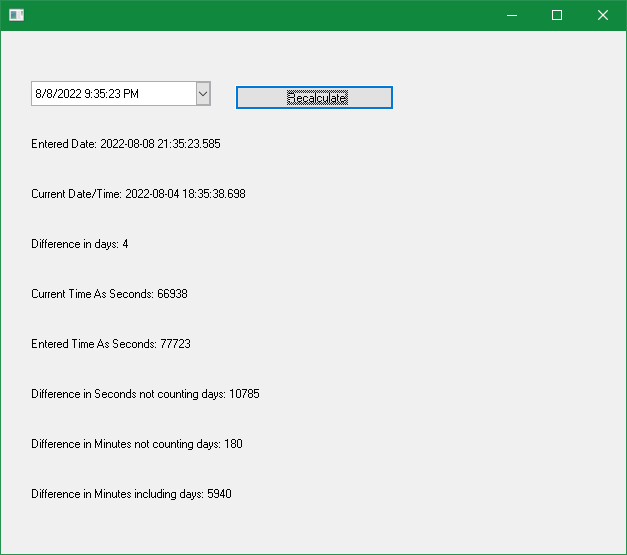Image resolution: width=627 pixels, height=555 pixels.
Task: Select the 'Entered Date: 2022-08-08 21:35:23.585' label
Action: click(x=126, y=144)
